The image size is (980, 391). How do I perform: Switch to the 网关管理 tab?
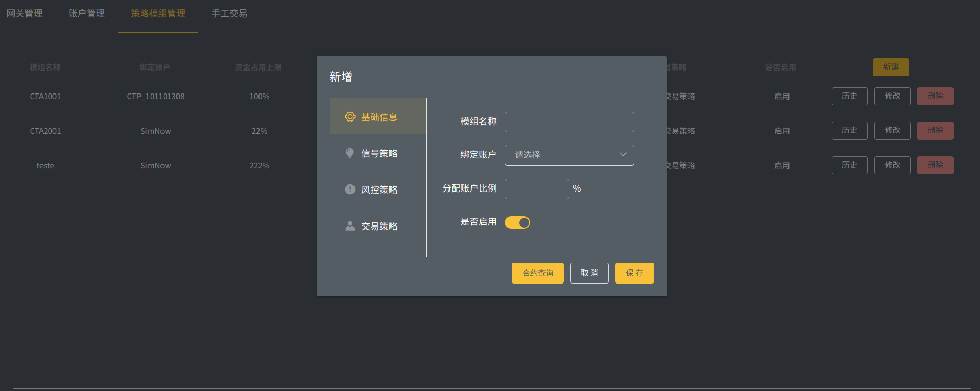click(24, 14)
